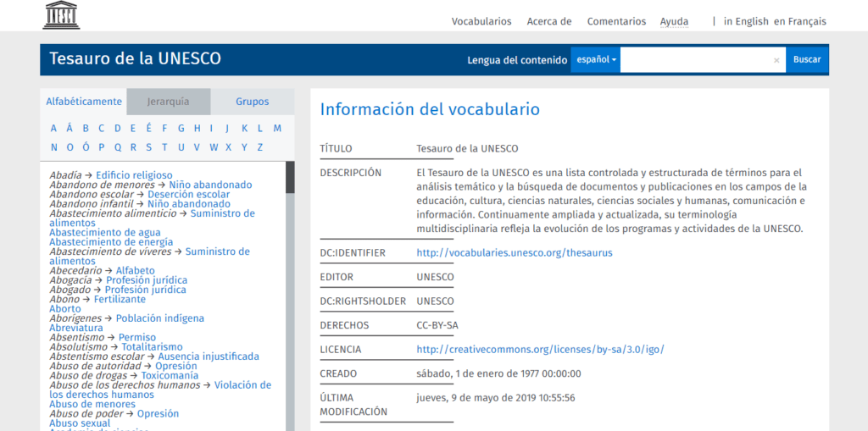Image resolution: width=868 pixels, height=431 pixels.
Task: Open the español content language dropdown
Action: 596,60
